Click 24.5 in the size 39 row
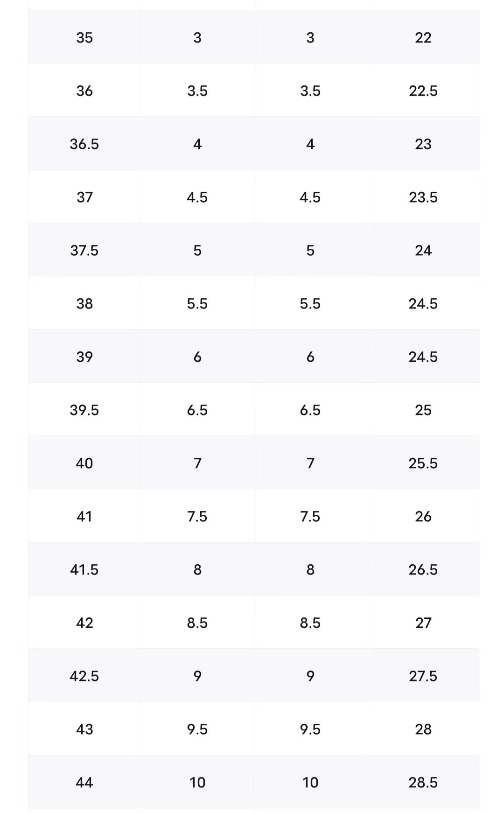 [423, 357]
